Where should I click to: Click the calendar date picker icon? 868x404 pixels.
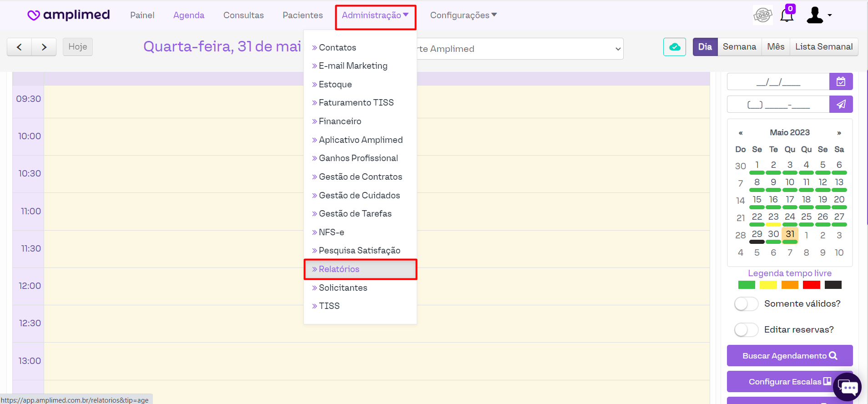click(x=841, y=82)
